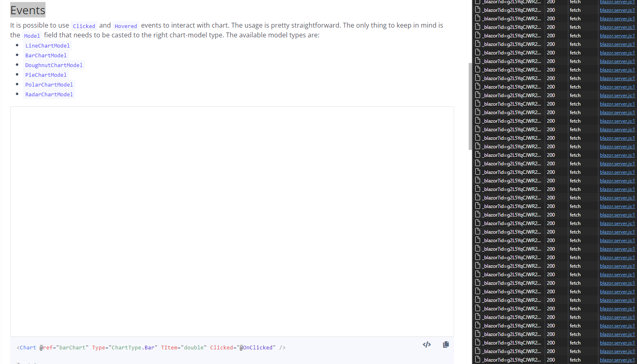
Task: Open the DoughnutChartModel reference
Action: [54, 65]
